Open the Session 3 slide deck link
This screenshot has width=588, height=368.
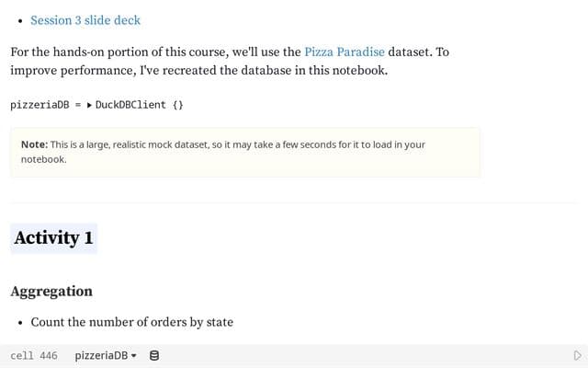[85, 20]
